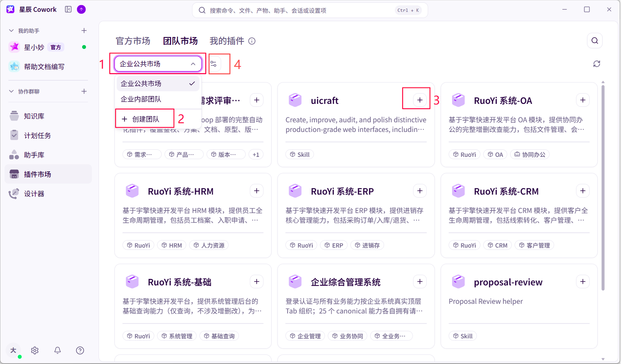Image resolution: width=621 pixels, height=364 pixels.
Task: Add the RuoYi 系统-OA plugin
Action: click(x=583, y=100)
